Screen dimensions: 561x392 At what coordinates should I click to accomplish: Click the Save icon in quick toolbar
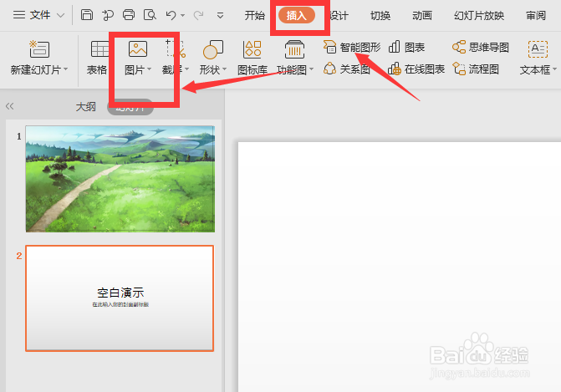[x=87, y=15]
